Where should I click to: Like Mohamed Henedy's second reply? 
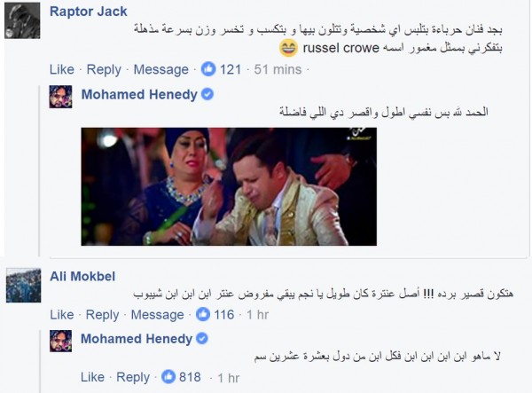coord(92,377)
